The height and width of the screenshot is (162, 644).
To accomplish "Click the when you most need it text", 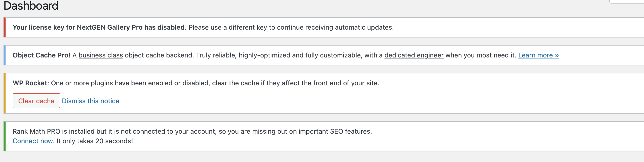I will click(481, 55).
